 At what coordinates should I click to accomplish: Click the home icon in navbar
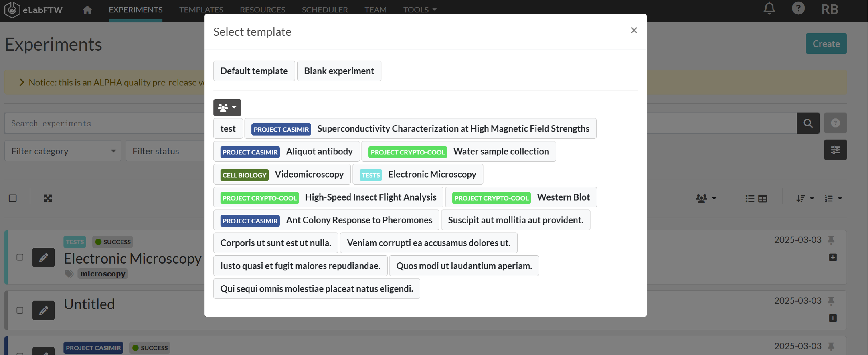(x=87, y=10)
